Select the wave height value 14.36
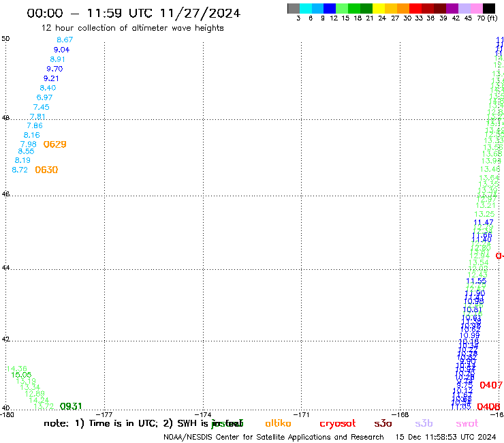504x443 pixels. click(17, 369)
